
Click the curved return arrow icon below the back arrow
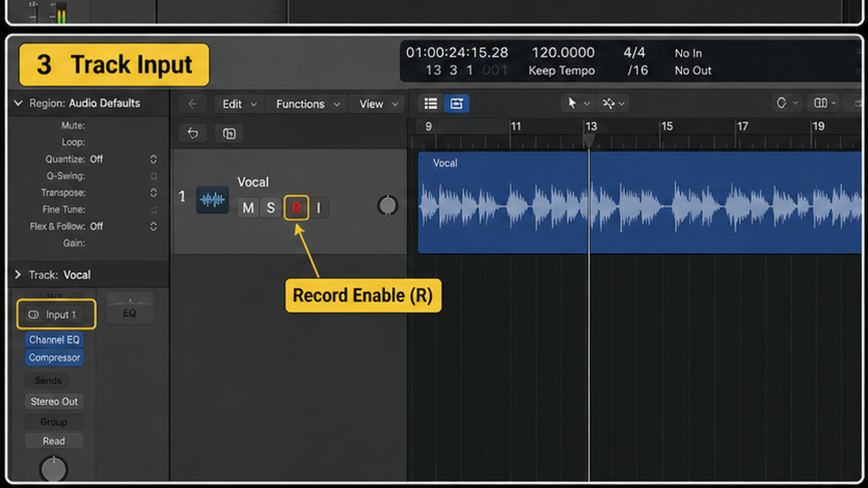click(193, 133)
